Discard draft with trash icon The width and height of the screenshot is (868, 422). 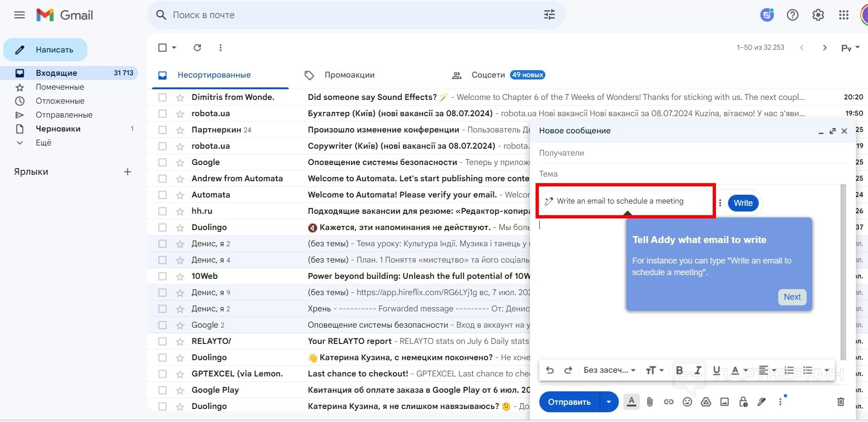pyautogui.click(x=840, y=402)
